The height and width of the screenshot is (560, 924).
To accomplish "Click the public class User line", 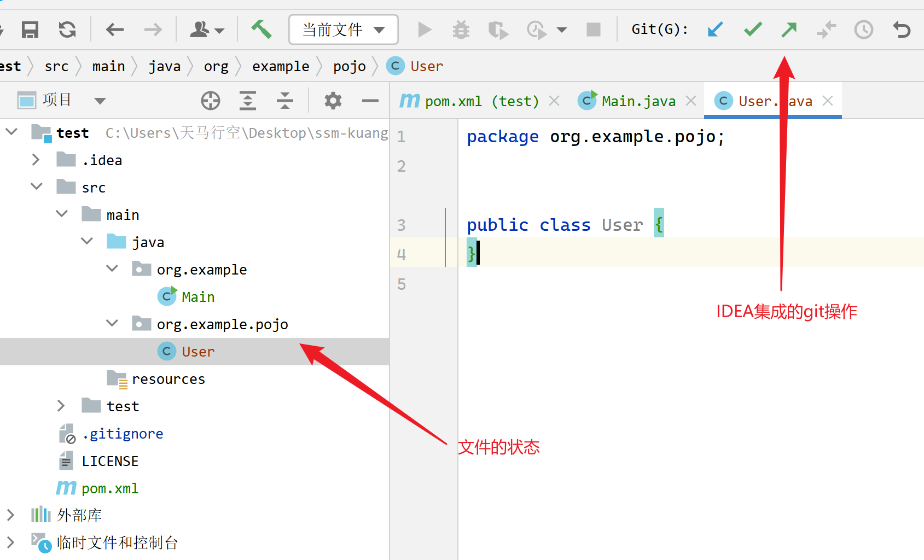I will coord(565,225).
